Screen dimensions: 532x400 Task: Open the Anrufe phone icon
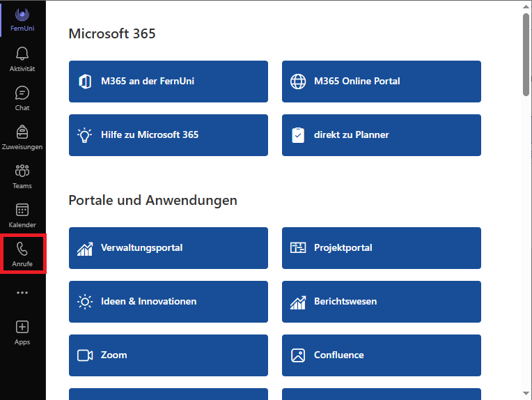[22, 254]
